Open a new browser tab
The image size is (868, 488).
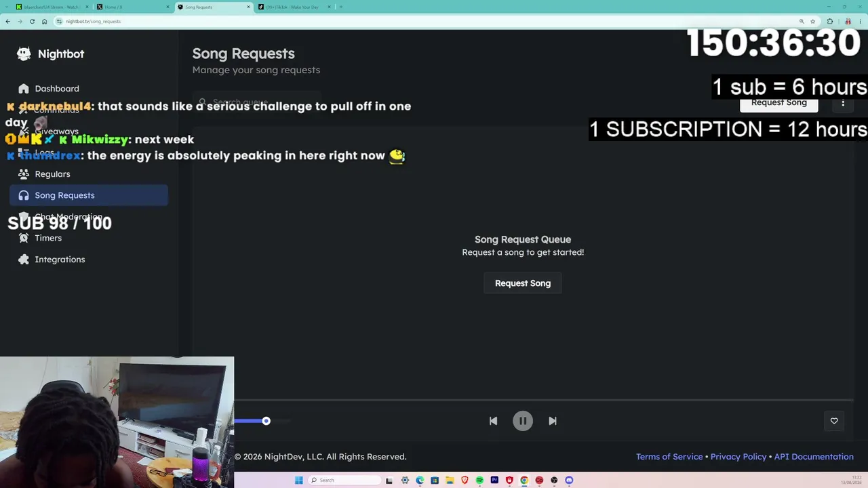341,7
